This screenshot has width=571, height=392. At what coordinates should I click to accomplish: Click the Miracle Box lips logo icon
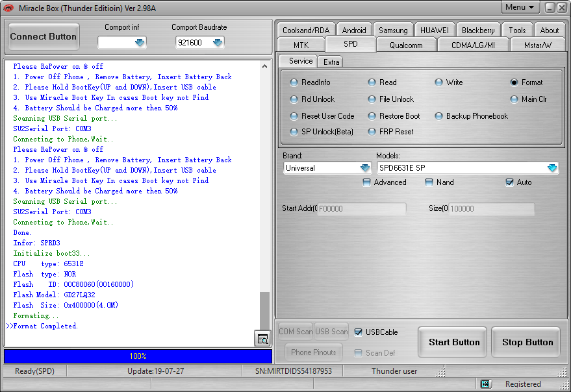tap(8, 8)
